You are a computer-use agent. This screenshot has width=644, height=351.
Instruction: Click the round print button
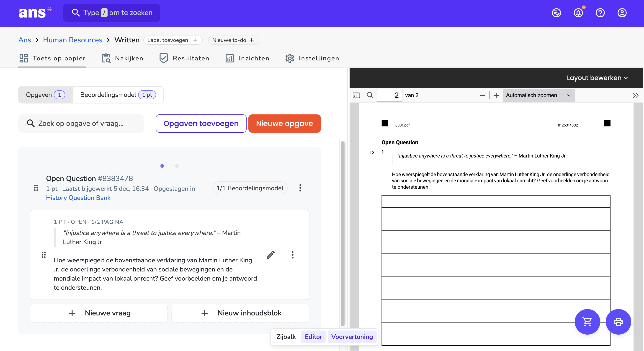[618, 322]
